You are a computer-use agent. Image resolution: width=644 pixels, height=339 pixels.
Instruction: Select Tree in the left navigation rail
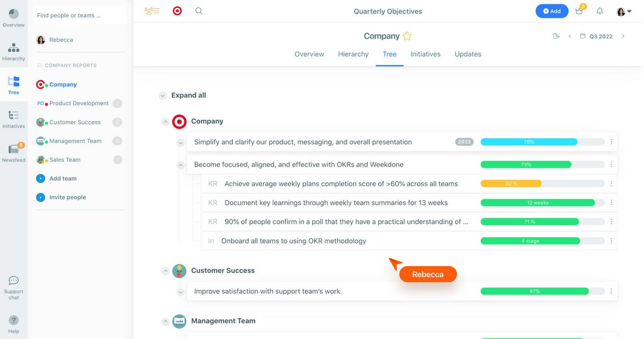pos(13,85)
